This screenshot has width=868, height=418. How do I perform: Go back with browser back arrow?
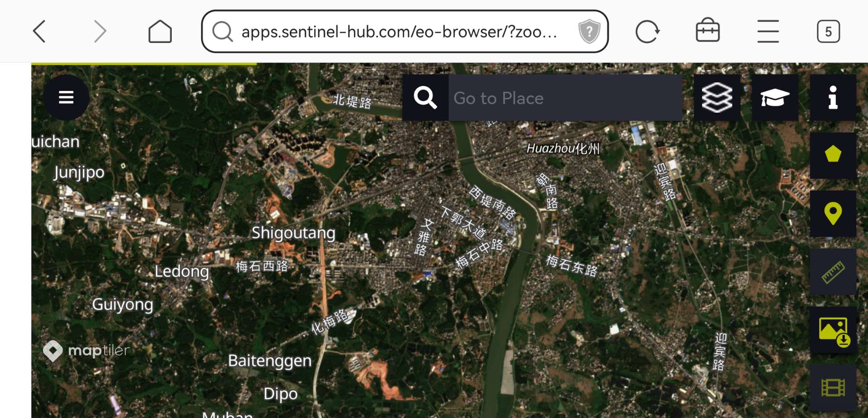tap(39, 32)
